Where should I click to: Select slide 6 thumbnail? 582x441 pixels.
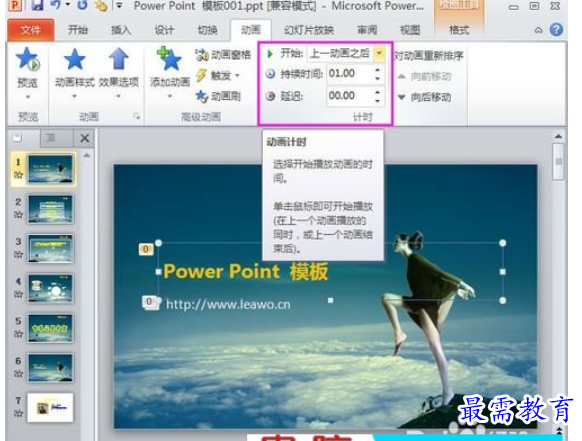coord(50,368)
